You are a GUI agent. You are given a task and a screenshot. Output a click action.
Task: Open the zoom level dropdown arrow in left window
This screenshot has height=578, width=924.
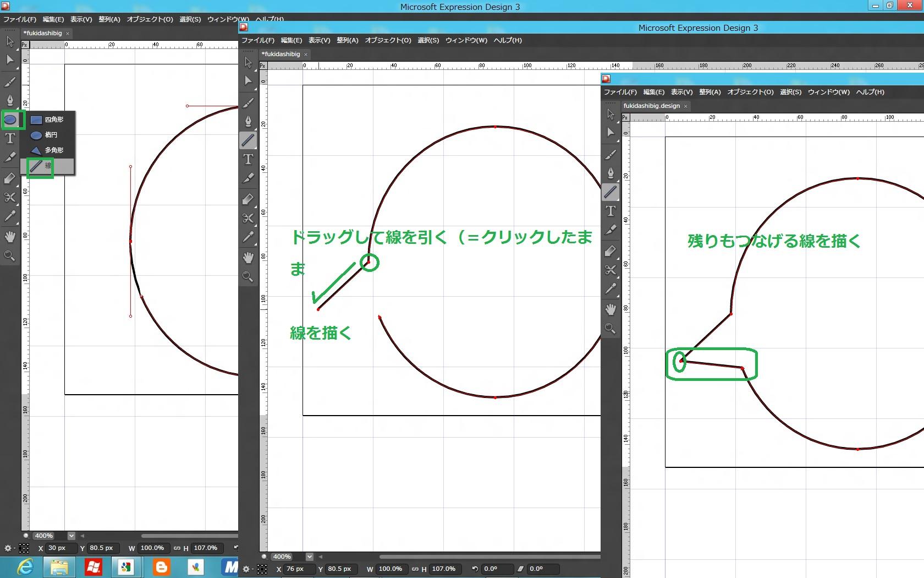(71, 536)
